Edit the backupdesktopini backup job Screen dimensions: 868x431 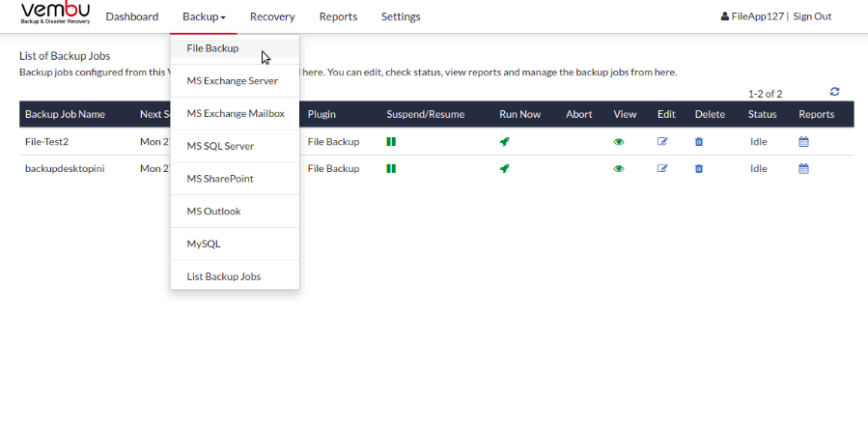(x=662, y=168)
